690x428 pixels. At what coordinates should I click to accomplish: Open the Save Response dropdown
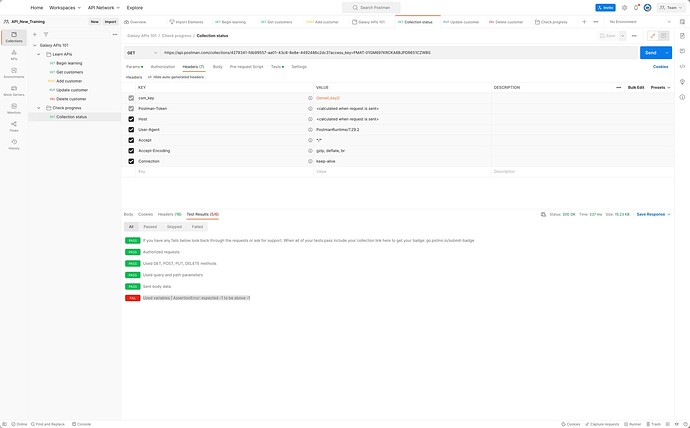[653, 214]
